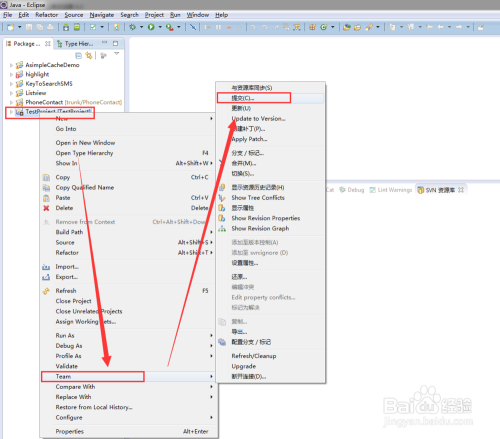Click the Save toolbar icon
Screen dimensions: 500x439
coord(29,27)
